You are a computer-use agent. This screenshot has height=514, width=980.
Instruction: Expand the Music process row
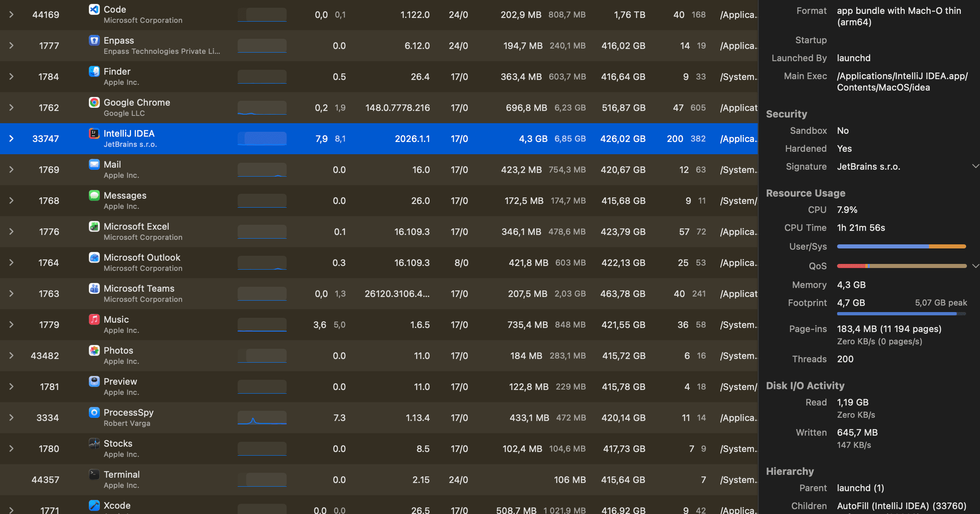click(11, 325)
